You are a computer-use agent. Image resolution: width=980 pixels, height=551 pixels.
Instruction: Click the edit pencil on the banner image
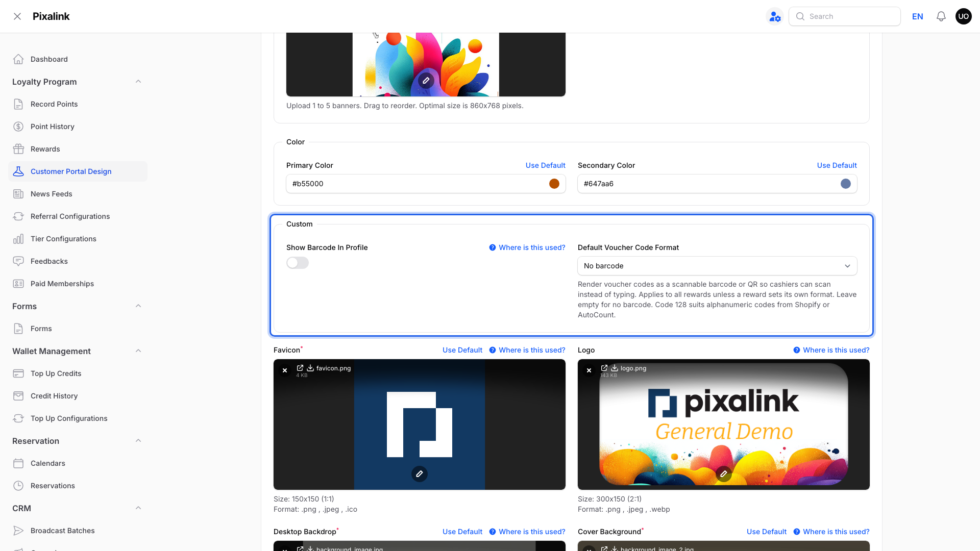(x=426, y=80)
